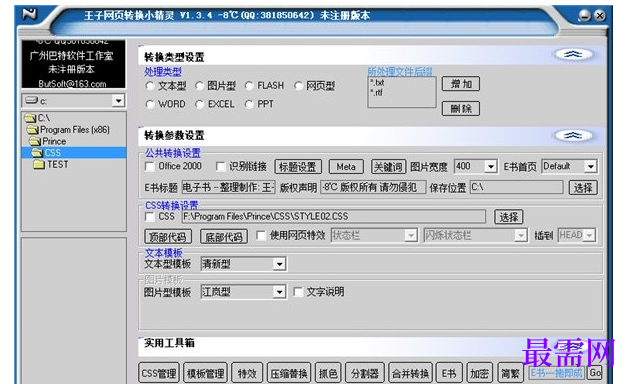634x384 pixels.
Task: Click the app logo icon in title bar
Action: [30, 15]
